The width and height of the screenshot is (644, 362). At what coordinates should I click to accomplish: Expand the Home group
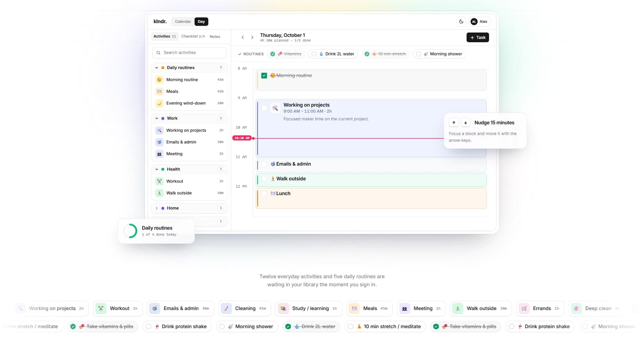(x=157, y=208)
